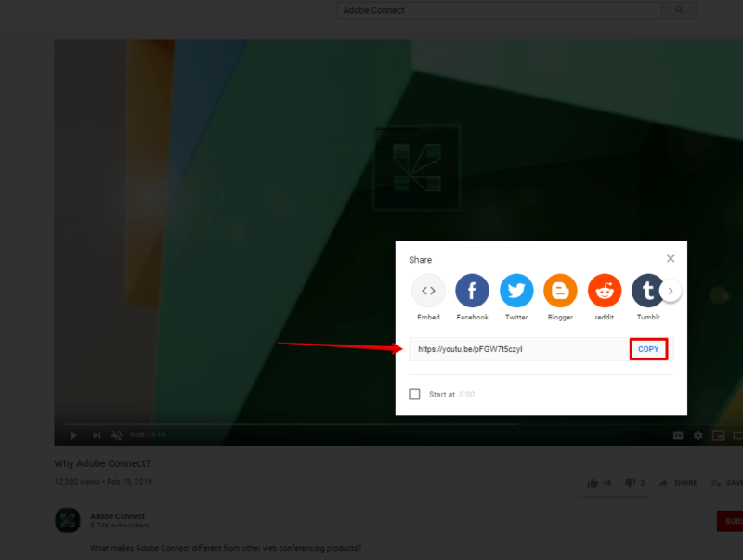This screenshot has height=560, width=743.
Task: Focus the search box containing Adobe Connect
Action: coord(499,10)
